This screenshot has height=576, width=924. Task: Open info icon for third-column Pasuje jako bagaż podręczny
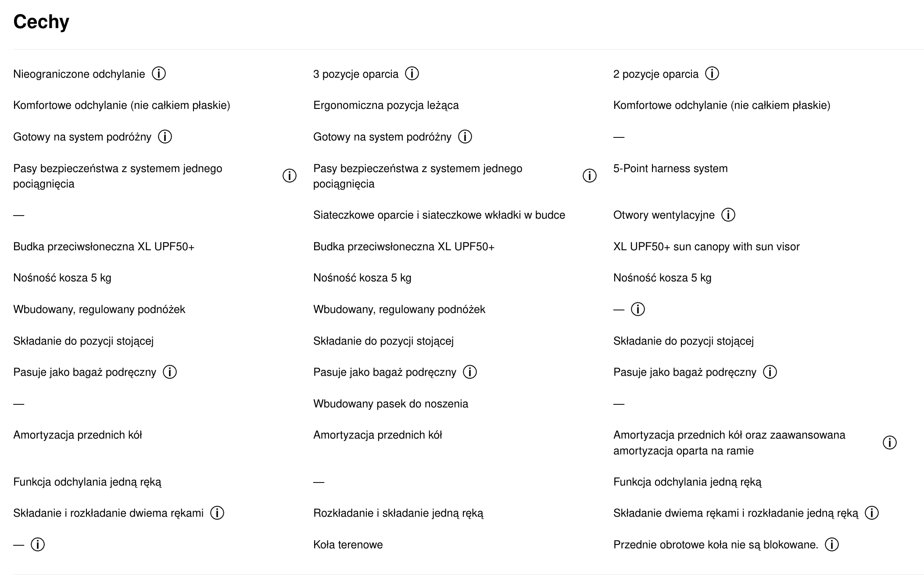pos(770,372)
